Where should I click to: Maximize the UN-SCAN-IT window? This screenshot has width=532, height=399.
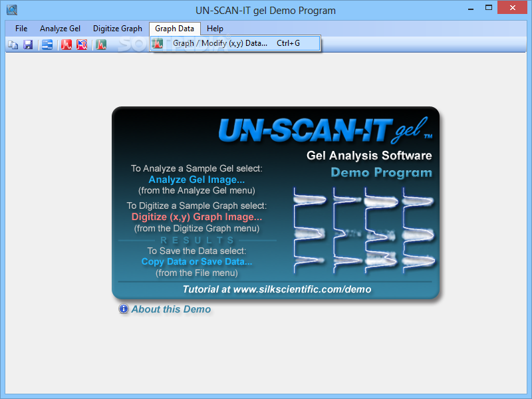coord(489,8)
